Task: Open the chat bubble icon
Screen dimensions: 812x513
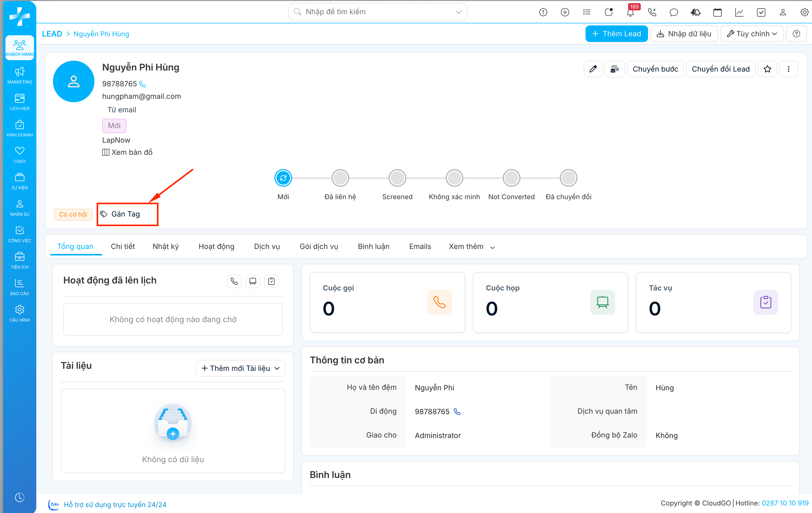Action: click(673, 12)
